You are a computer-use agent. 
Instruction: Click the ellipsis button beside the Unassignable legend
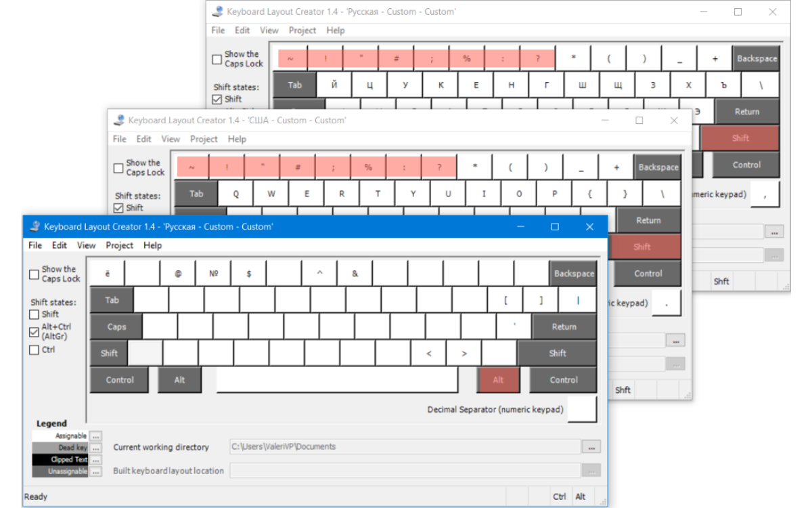point(96,471)
